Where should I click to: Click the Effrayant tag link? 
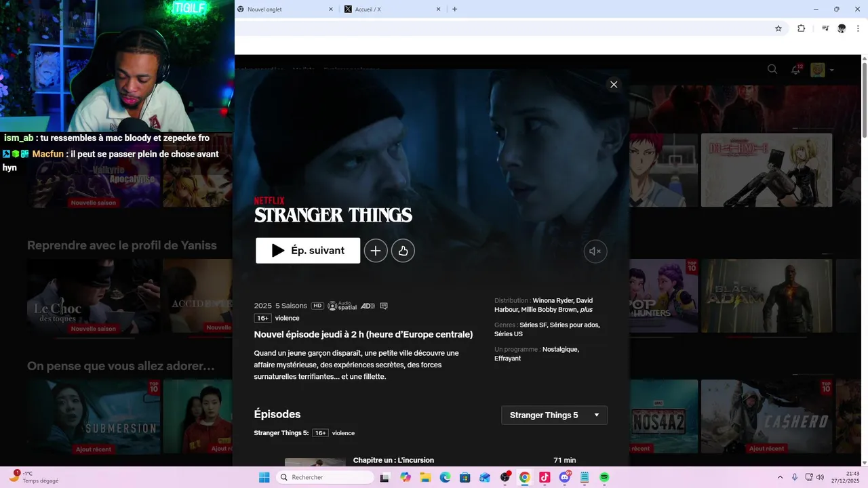tap(508, 359)
